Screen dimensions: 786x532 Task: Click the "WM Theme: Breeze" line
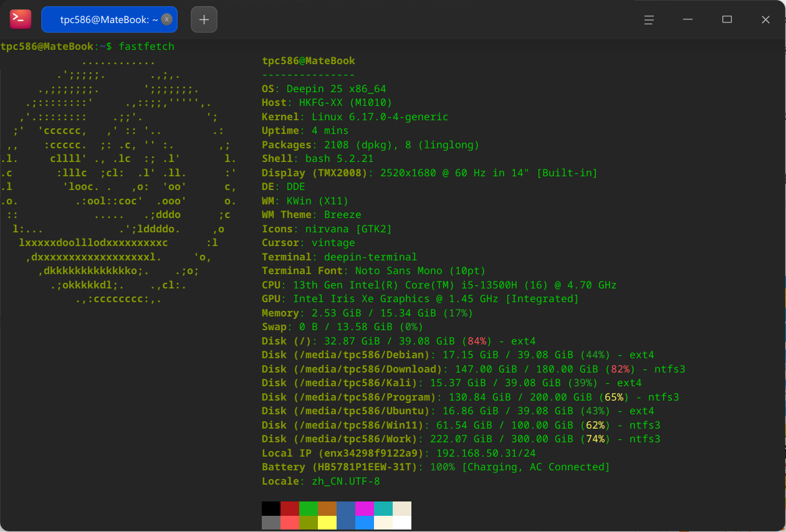click(x=311, y=215)
